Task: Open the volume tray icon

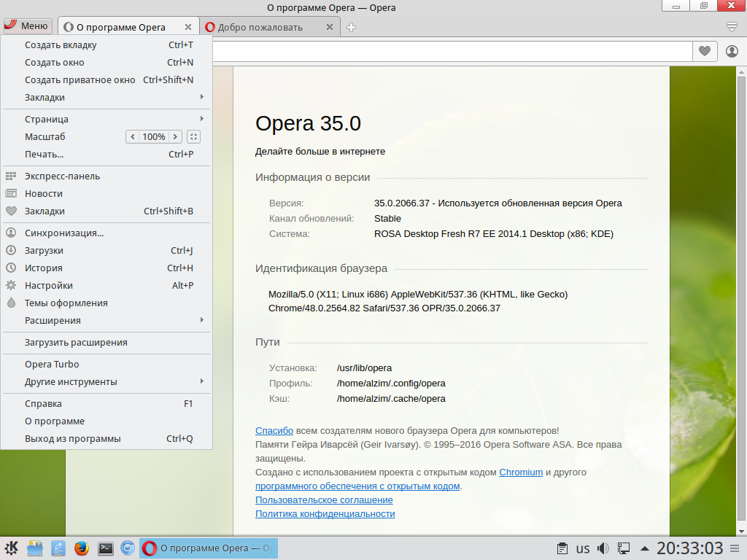Action: tap(603, 548)
